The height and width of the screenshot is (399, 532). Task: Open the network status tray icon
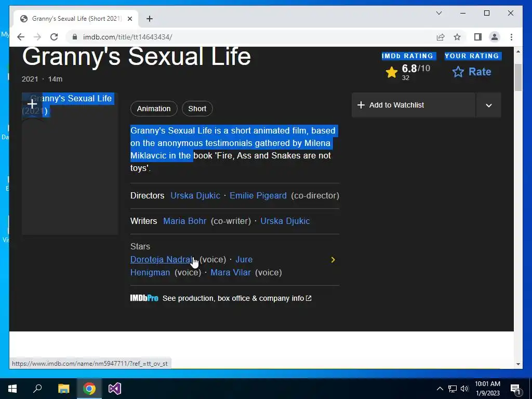(x=453, y=389)
